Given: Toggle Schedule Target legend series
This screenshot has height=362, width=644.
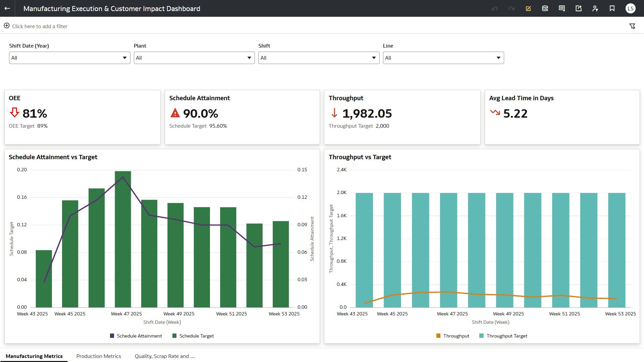Looking at the screenshot, I should [193, 336].
